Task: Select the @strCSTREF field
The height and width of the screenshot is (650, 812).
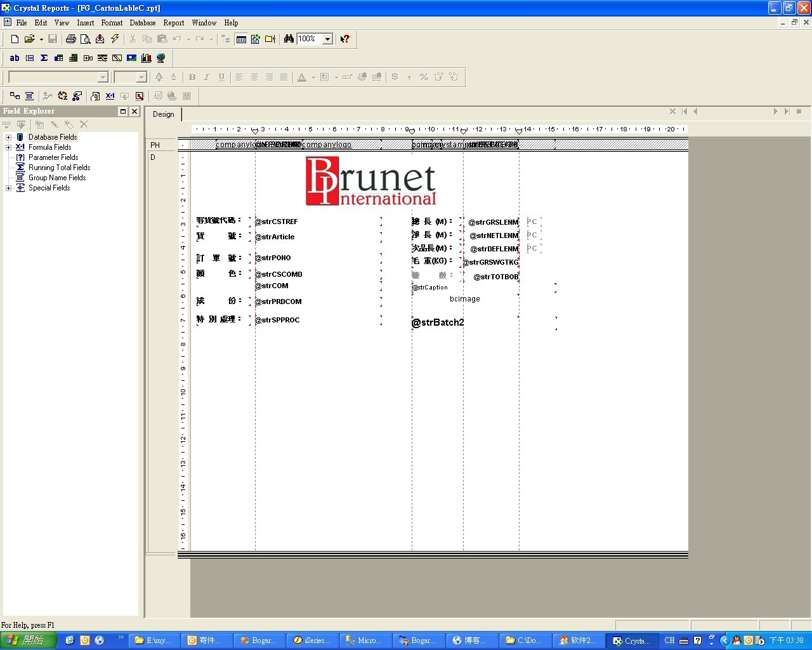Action: point(318,222)
